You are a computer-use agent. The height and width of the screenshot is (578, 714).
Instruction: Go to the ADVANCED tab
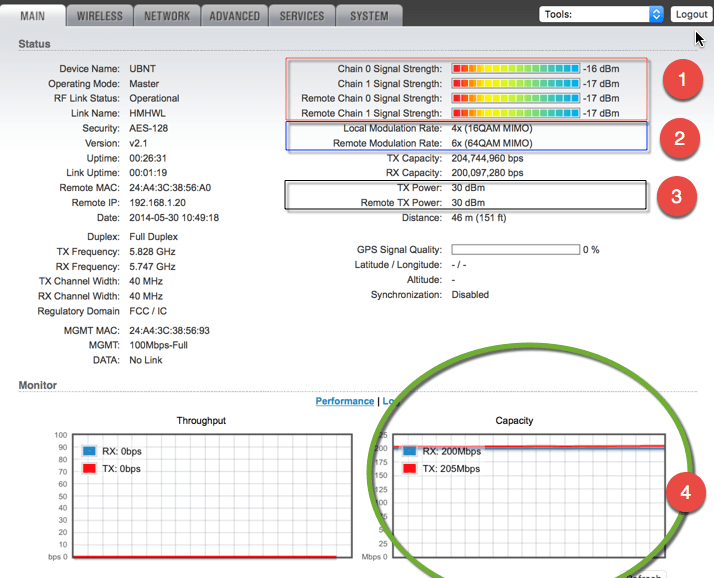coord(235,16)
